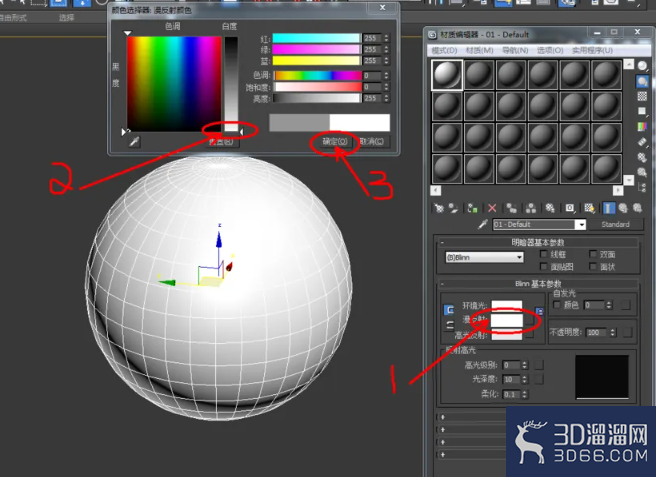This screenshot has width=656, height=477.
Task: Toggle the ambient-diffuse color lock button
Action: 449,310
